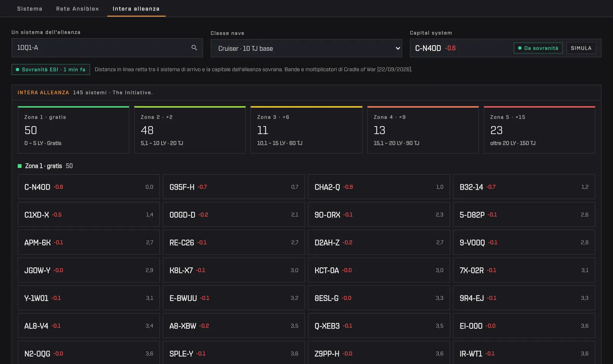Open the Y-1W01 system entry
The width and height of the screenshot is (613, 364).
coord(89,298)
